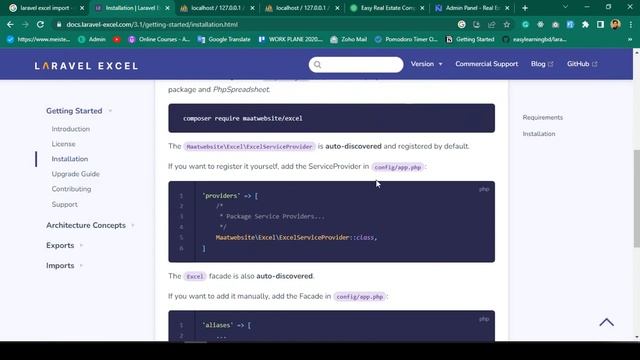Go forward with the browser forward arrow

[x=25, y=24]
